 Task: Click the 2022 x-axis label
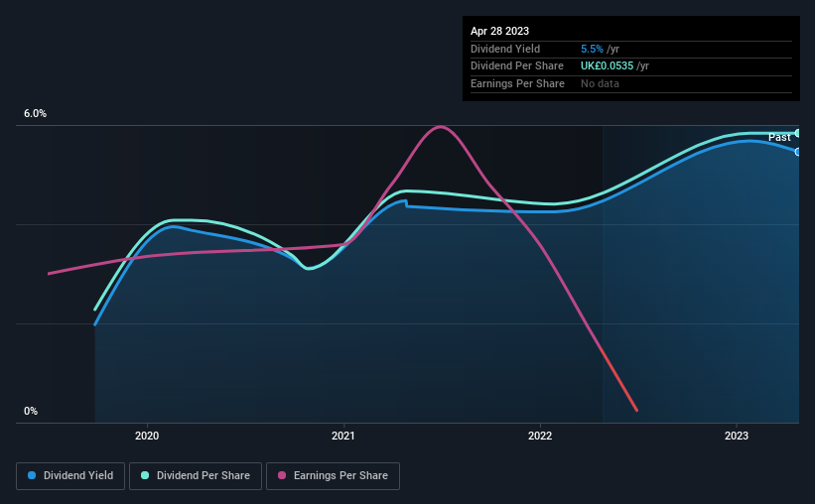click(540, 436)
